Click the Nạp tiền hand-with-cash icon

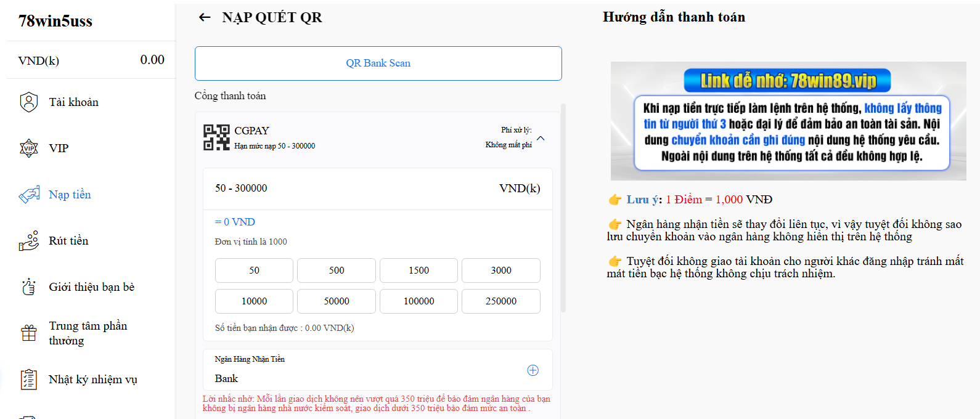29,195
